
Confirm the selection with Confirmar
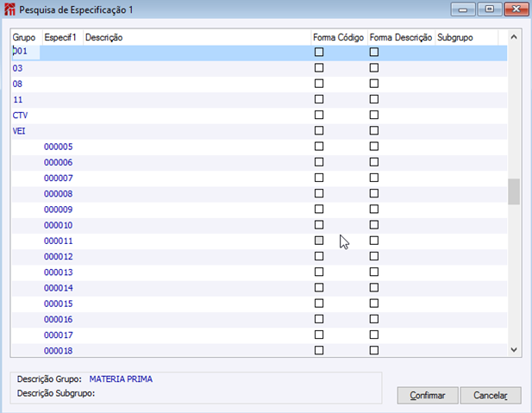tap(428, 396)
